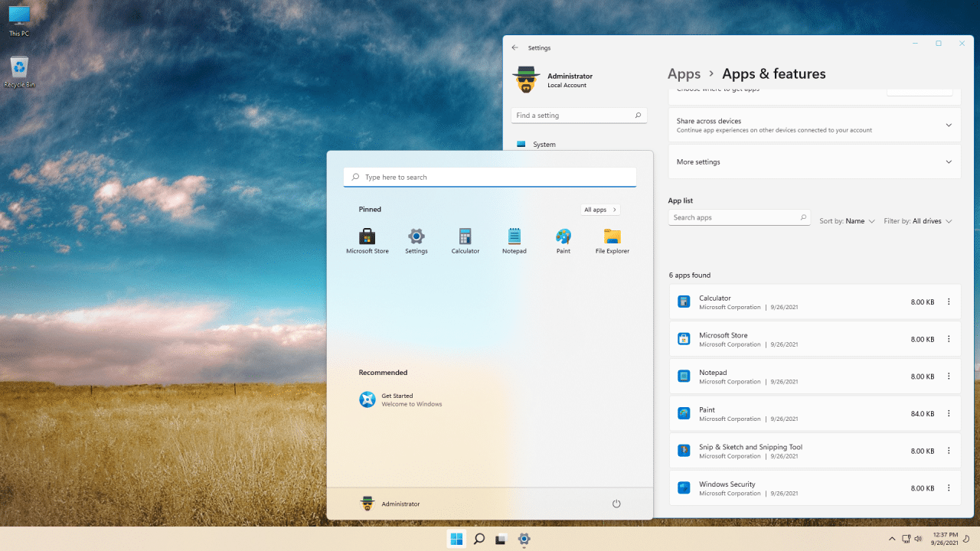Click Paint's icon in the app list
Image resolution: width=980 pixels, height=551 pixels.
[x=684, y=413]
